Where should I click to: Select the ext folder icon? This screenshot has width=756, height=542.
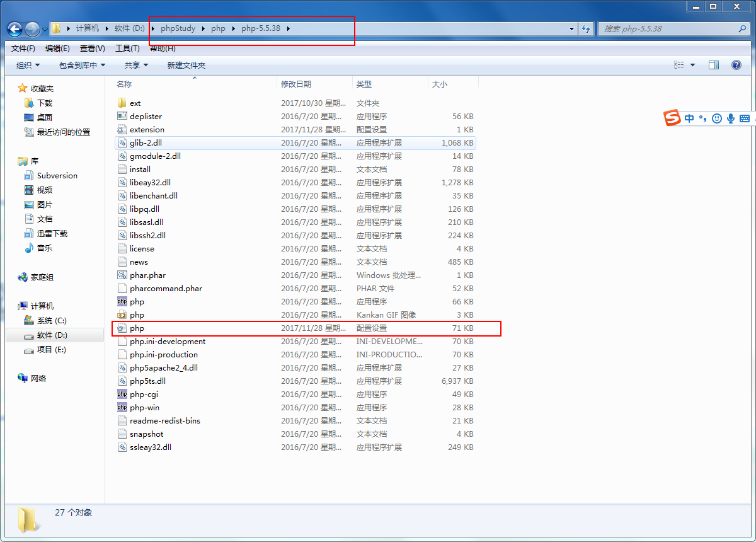122,103
